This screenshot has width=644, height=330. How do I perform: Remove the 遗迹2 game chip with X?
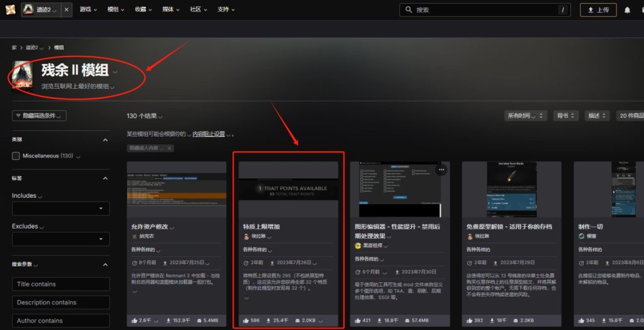[67, 9]
